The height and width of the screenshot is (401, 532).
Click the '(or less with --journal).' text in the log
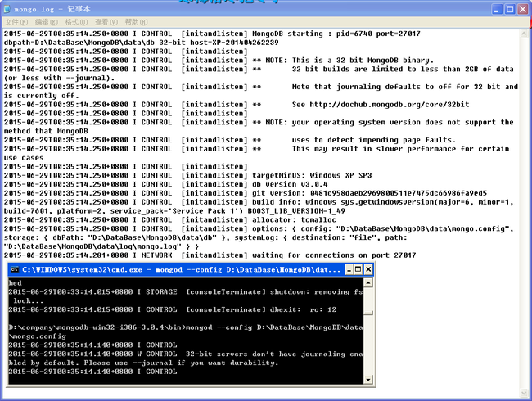pyautogui.click(x=59, y=78)
